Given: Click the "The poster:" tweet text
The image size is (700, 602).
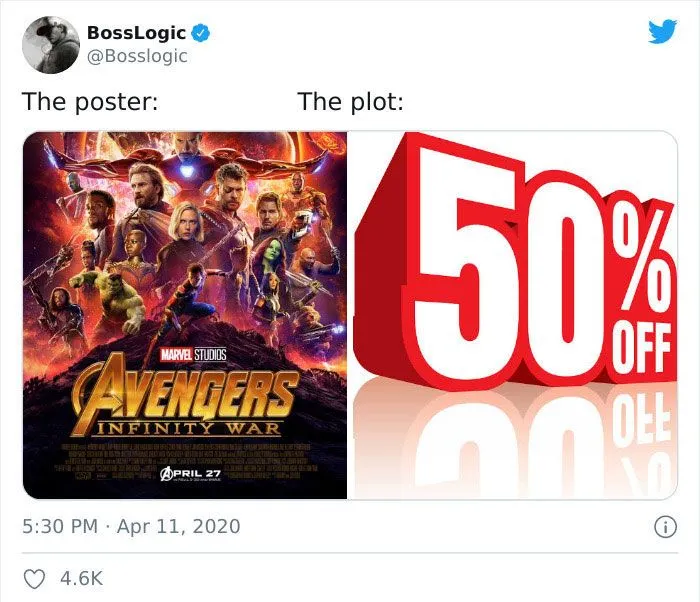Looking at the screenshot, I should [90, 102].
